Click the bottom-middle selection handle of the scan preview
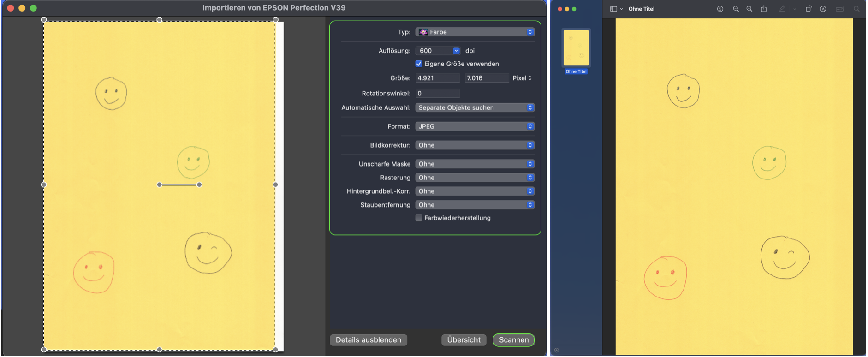This screenshot has width=868, height=357. click(x=160, y=350)
